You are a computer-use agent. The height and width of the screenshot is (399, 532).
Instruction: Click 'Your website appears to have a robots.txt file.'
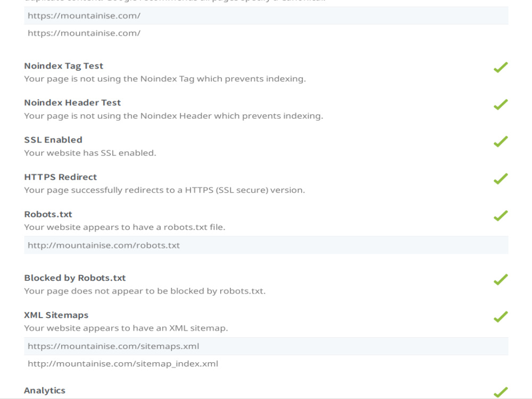point(124,227)
